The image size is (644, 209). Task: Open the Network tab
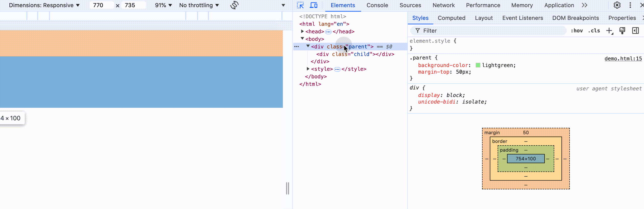444,5
